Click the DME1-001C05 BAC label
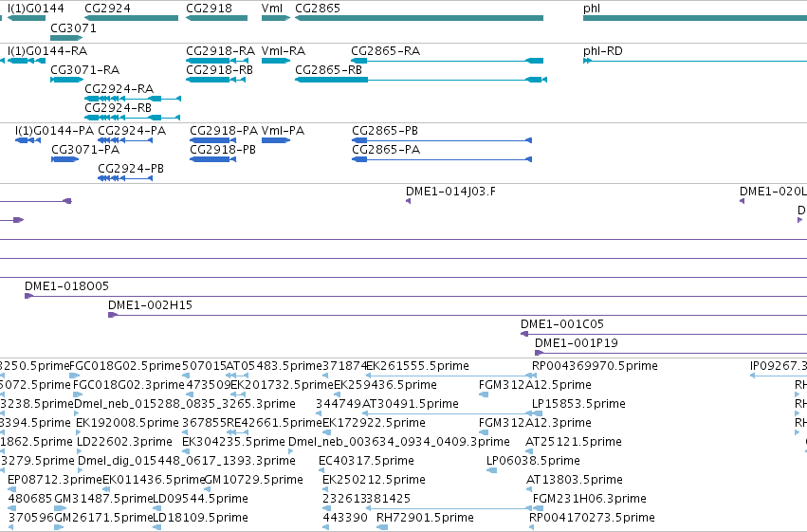This screenshot has height=532, width=807. (562, 324)
